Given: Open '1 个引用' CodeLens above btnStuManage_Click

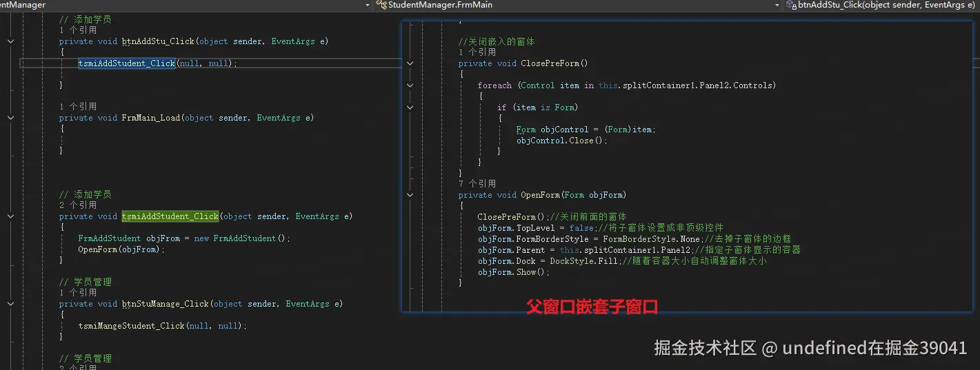Looking at the screenshot, I should [x=78, y=293].
